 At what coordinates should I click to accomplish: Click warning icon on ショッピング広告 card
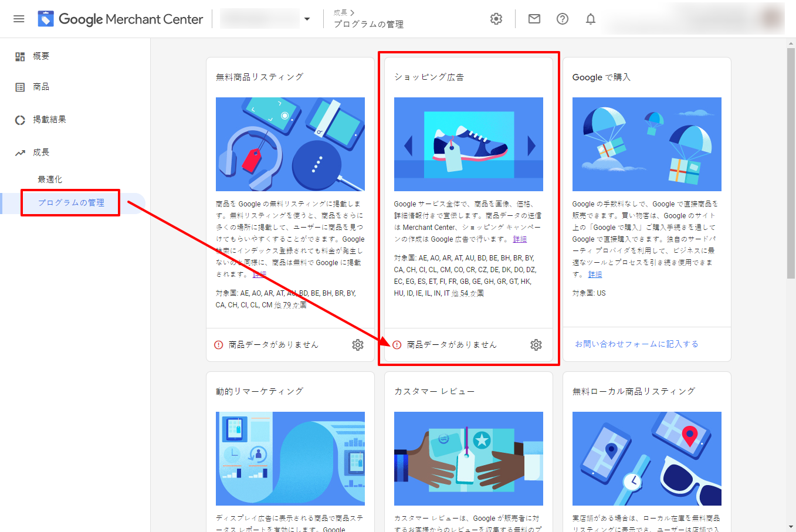[397, 345]
